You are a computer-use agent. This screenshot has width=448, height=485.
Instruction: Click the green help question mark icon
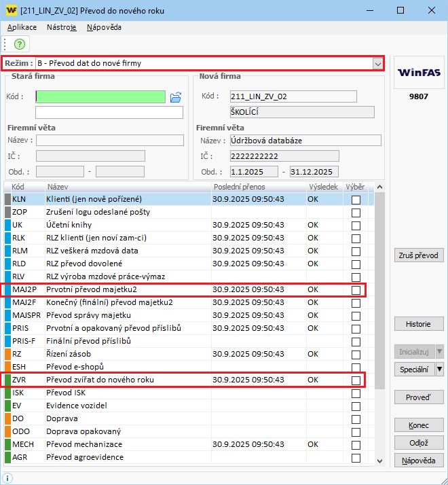pyautogui.click(x=20, y=43)
